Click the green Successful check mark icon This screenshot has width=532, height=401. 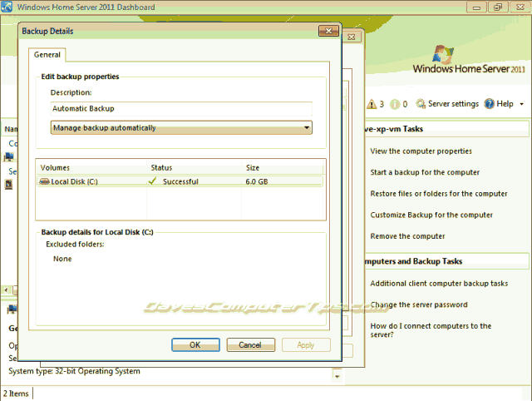click(x=152, y=181)
